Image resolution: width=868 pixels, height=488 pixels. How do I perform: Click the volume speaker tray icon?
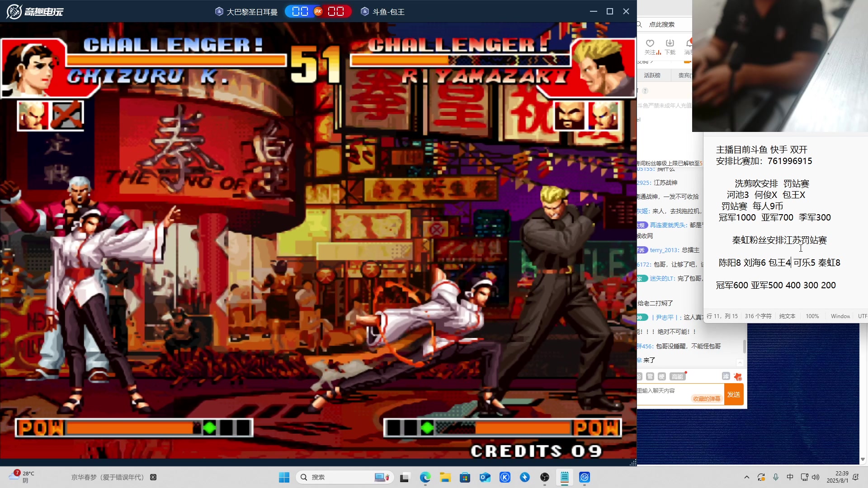pos(816,477)
